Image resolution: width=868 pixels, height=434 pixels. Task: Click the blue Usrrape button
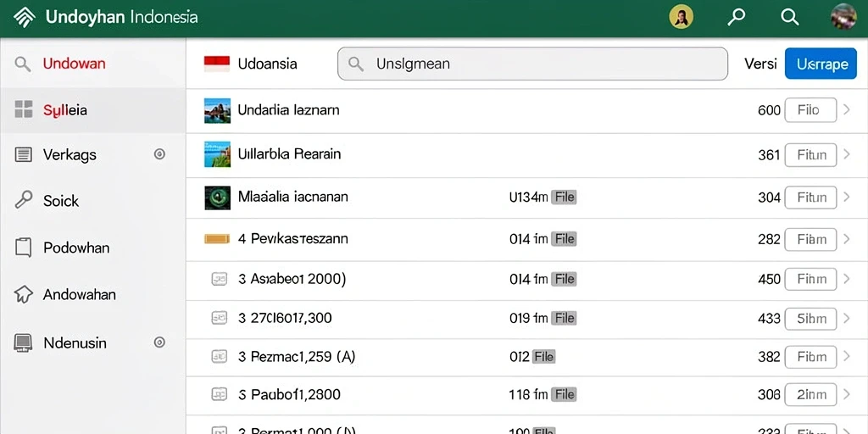coord(821,64)
